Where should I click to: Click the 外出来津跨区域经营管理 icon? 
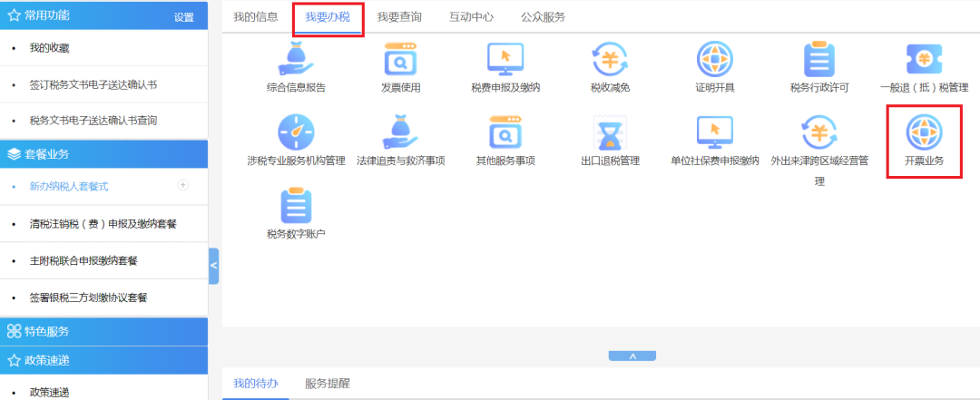[819, 133]
